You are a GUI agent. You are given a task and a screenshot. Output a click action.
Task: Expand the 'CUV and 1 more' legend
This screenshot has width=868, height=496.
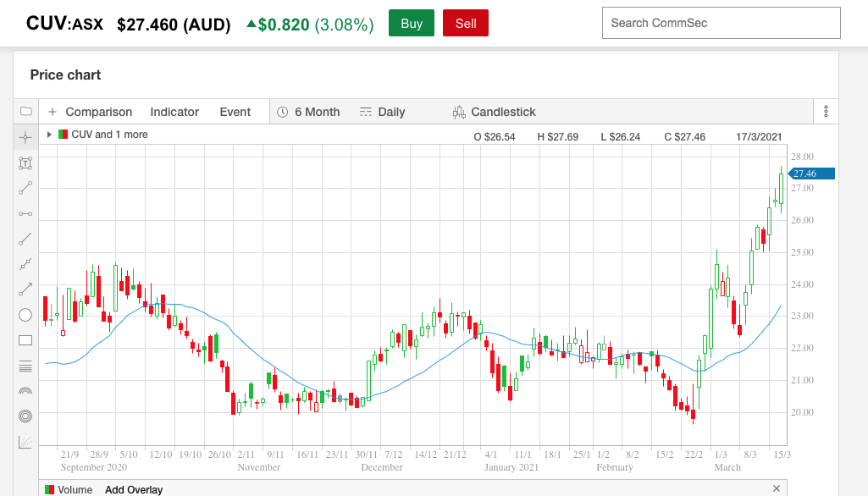click(x=49, y=135)
